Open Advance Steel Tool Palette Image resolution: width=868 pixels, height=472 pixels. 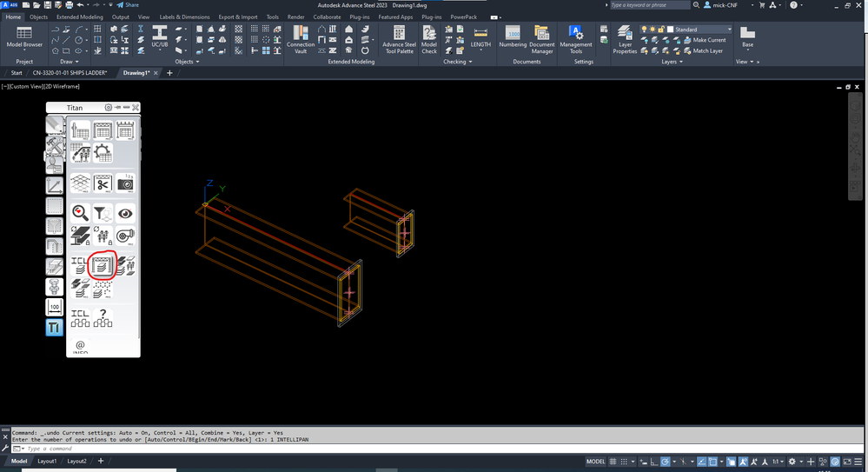[399, 39]
